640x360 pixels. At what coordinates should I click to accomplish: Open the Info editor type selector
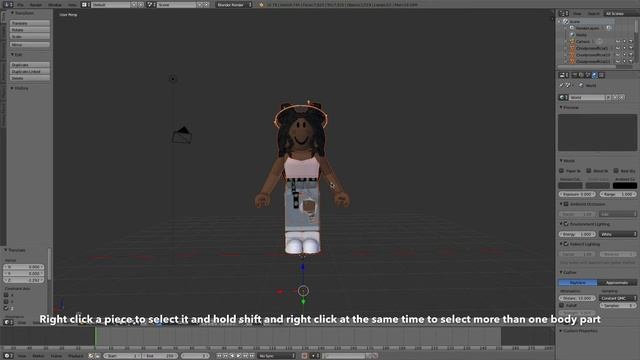click(x=8, y=5)
